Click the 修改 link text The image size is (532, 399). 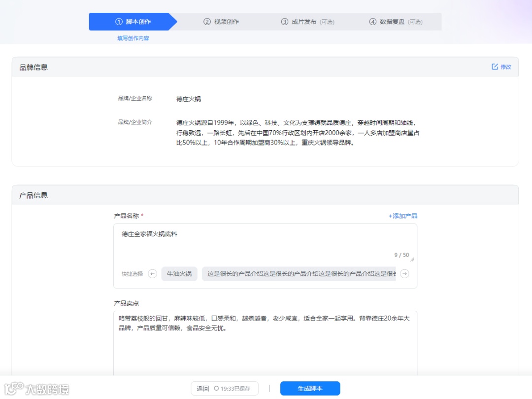(x=506, y=67)
